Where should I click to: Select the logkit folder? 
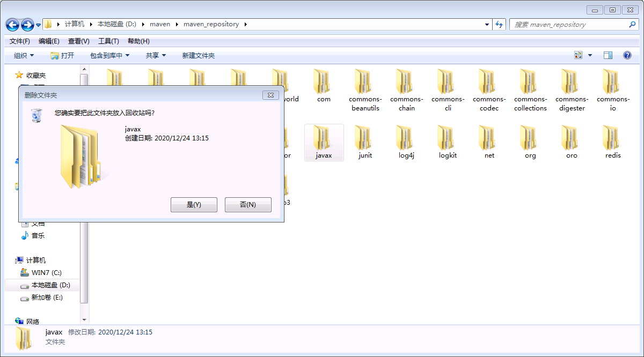[x=448, y=143]
